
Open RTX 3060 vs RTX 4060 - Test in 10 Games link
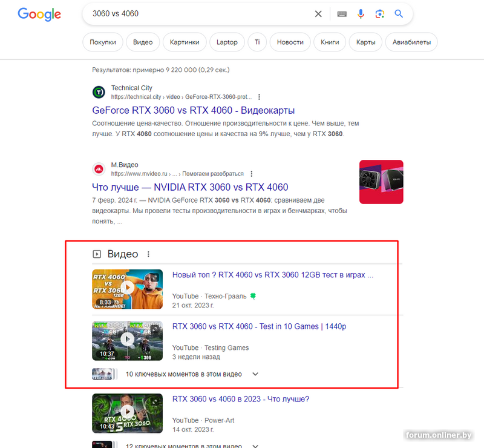[x=260, y=326]
